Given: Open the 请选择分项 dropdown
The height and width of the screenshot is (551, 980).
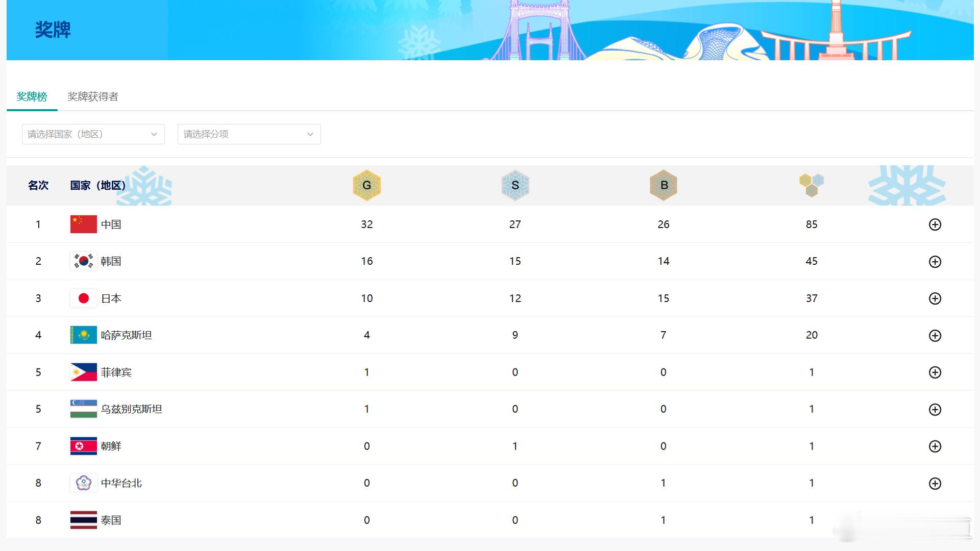Looking at the screenshot, I should (249, 134).
